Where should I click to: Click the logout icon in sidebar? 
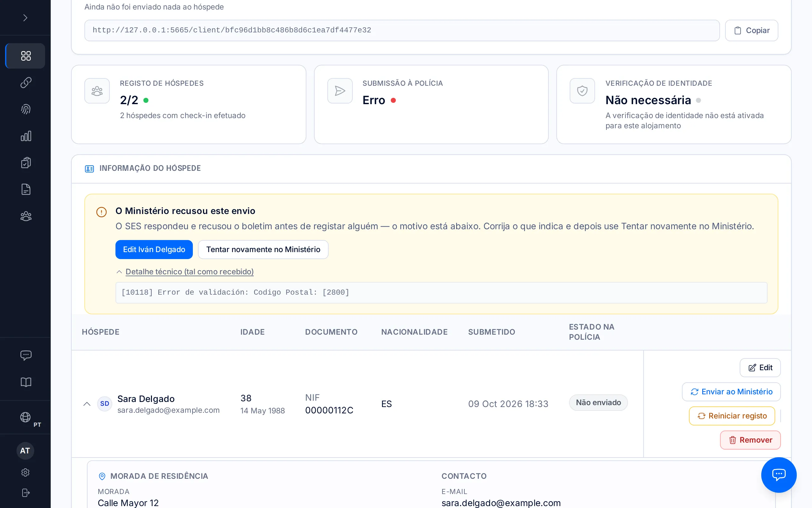pyautogui.click(x=25, y=492)
